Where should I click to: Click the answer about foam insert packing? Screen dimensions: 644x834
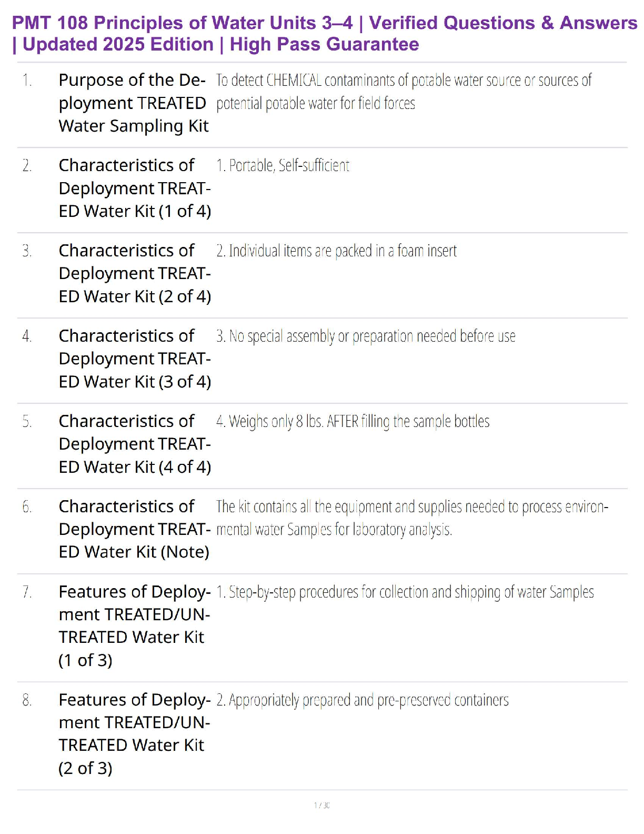[337, 251]
